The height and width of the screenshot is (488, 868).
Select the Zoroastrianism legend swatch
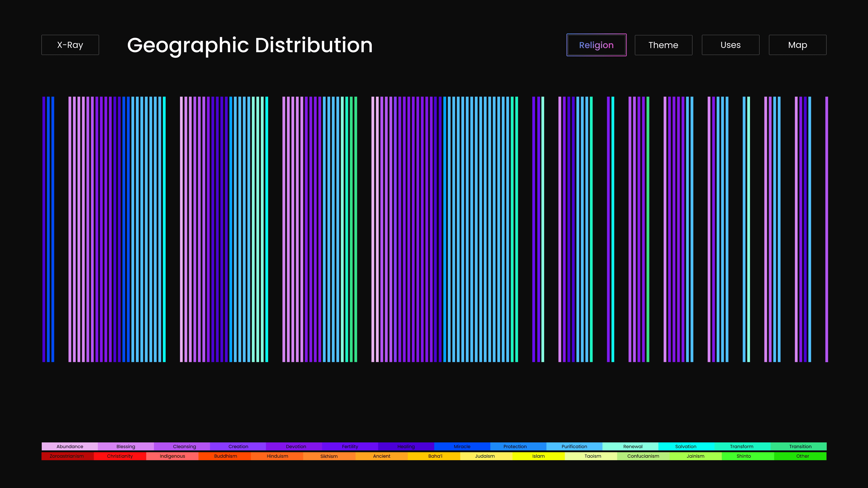pyautogui.click(x=67, y=456)
